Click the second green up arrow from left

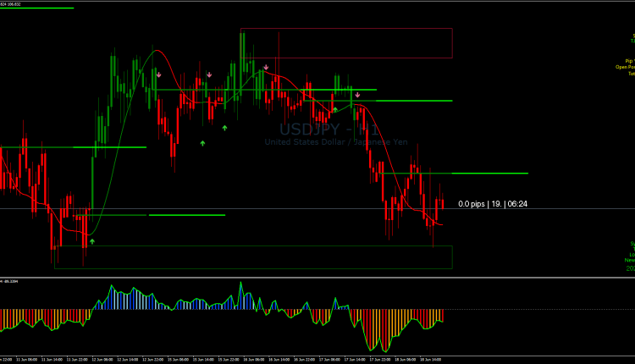pyautogui.click(x=202, y=143)
